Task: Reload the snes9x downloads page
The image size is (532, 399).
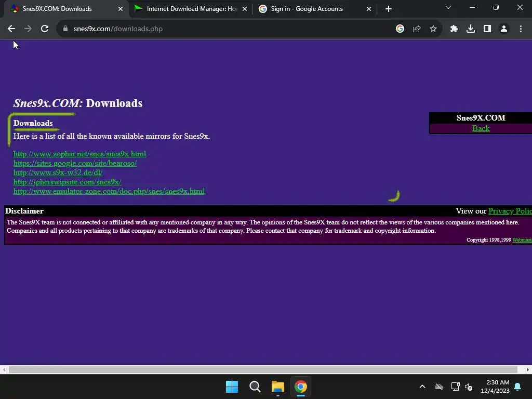Action: point(45,29)
